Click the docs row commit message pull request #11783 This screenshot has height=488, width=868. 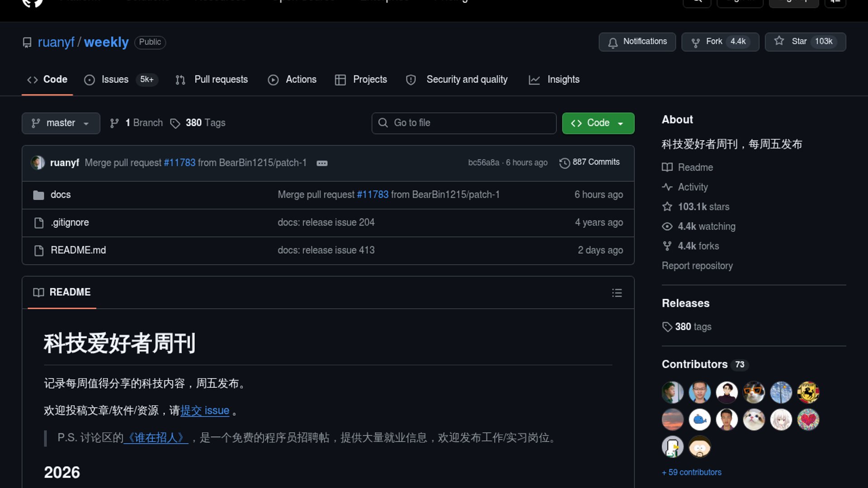tap(373, 195)
